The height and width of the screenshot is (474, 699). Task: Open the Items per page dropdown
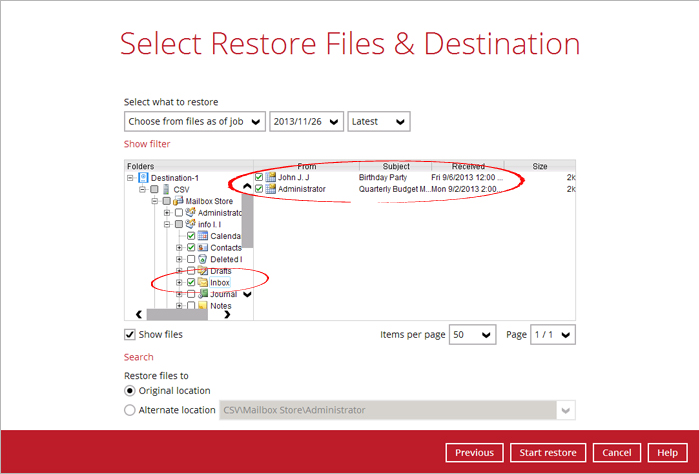472,335
